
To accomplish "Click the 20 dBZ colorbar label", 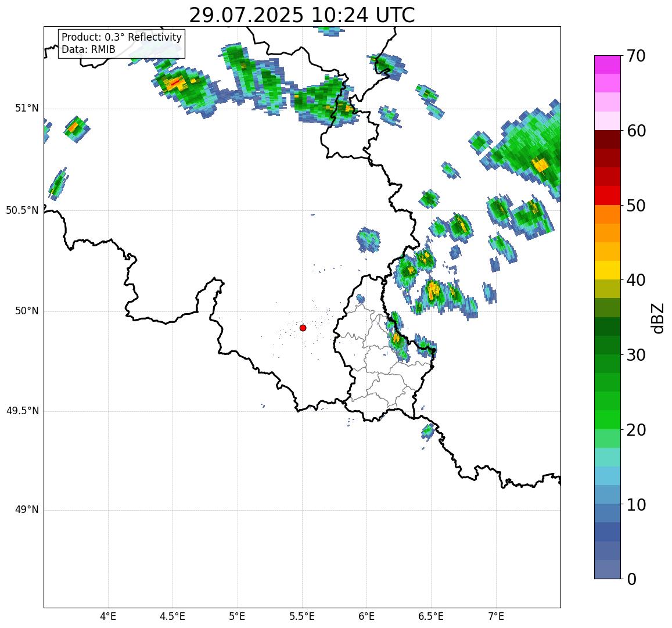I will click(x=637, y=429).
